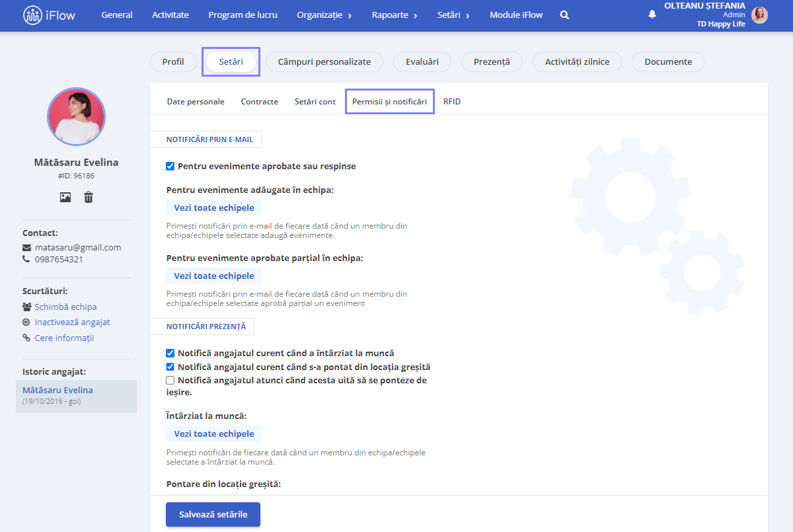Screen dimensions: 793x532
Task: Click the admin user avatar
Action: [x=759, y=15]
